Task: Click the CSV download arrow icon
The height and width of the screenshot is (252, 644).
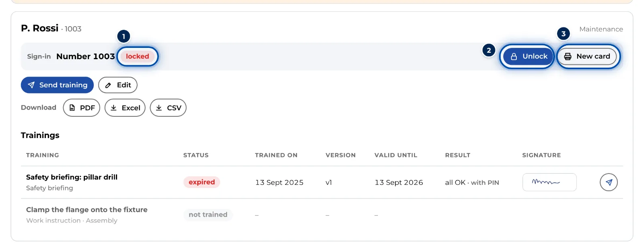Action: click(x=159, y=107)
